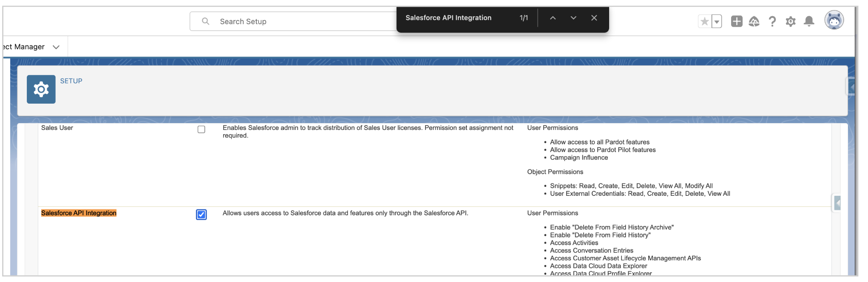Screen dimensions: 868x282
Task: Click the Salesforce API Integration description text
Action: pyautogui.click(x=345, y=213)
